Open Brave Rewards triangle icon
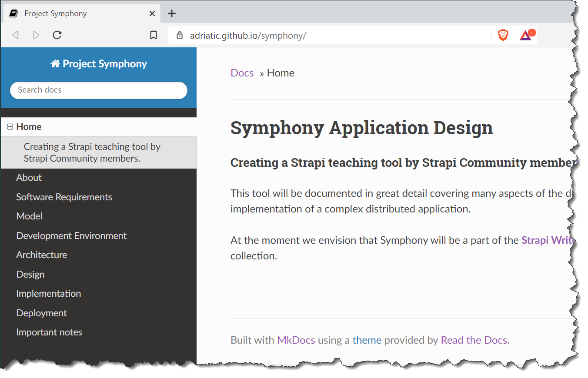 pyautogui.click(x=526, y=35)
